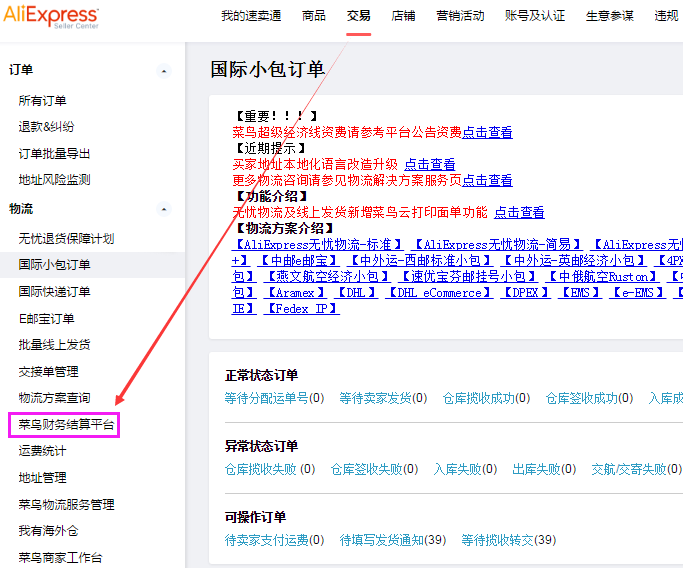Open the DHL eCommerce link

point(439,292)
